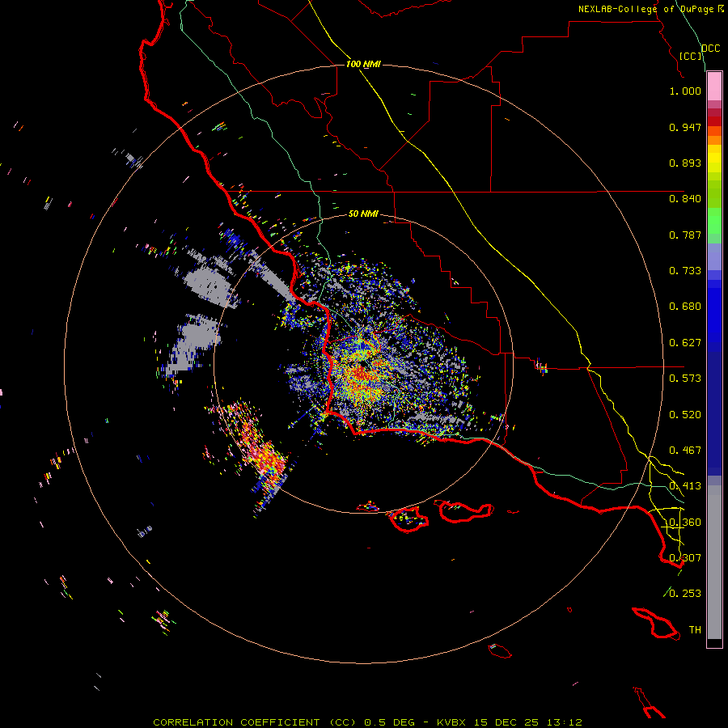
Task: Click the 0.307 legend value
Action: [x=685, y=558]
